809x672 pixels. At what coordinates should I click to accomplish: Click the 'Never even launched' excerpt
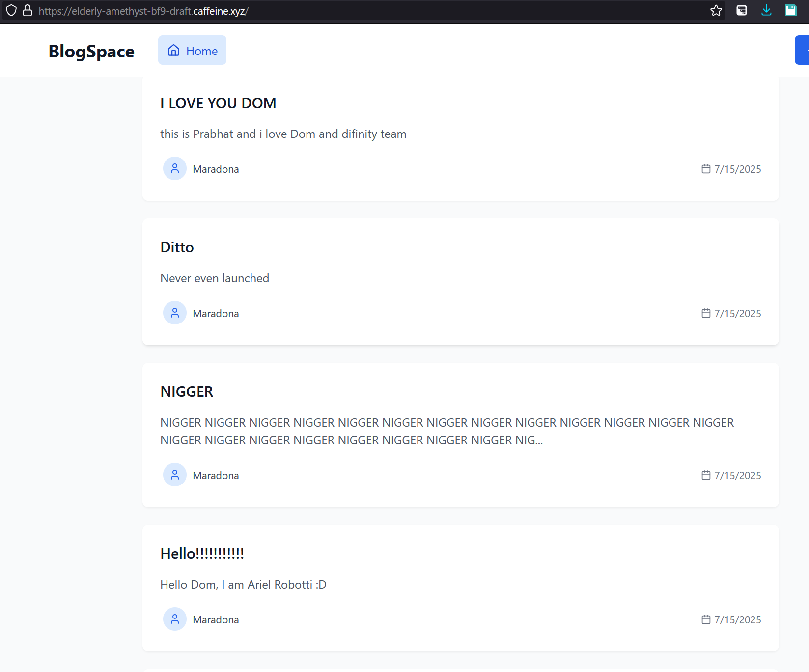click(x=215, y=278)
